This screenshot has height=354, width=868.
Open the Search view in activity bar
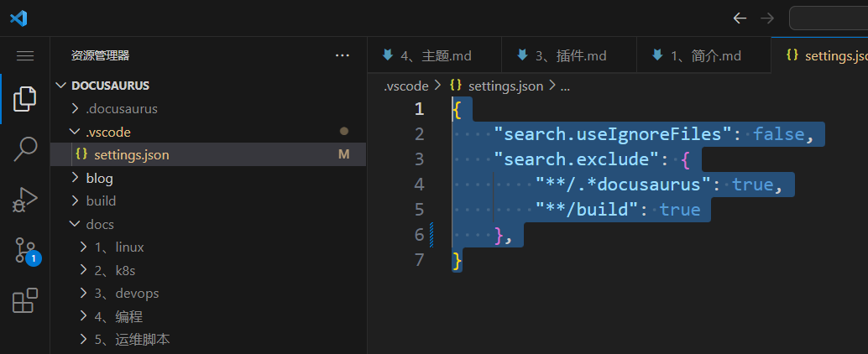pyautogui.click(x=25, y=149)
